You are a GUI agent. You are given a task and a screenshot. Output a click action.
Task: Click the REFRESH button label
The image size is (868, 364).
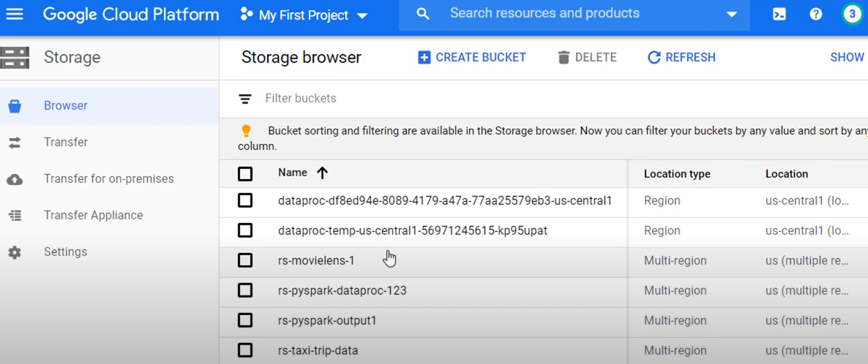point(690,58)
